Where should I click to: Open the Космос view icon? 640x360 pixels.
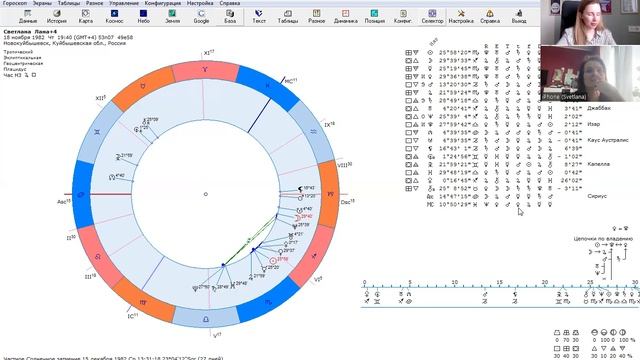click(114, 16)
